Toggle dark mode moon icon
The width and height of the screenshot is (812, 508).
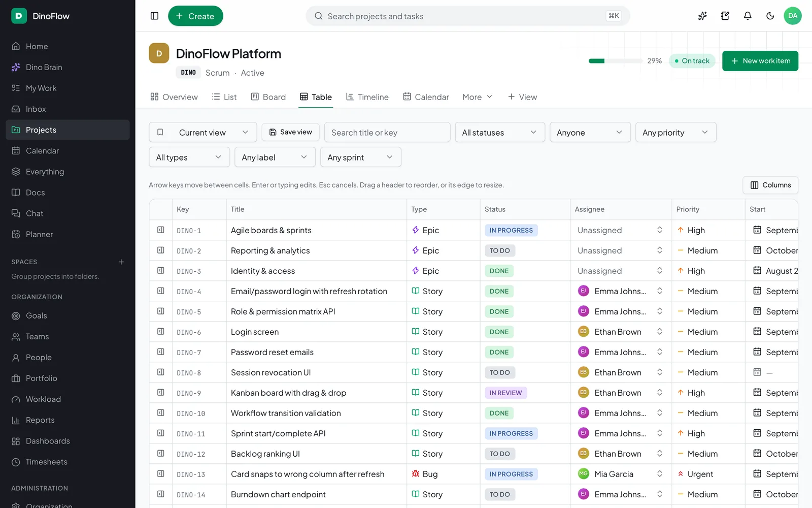coord(770,16)
